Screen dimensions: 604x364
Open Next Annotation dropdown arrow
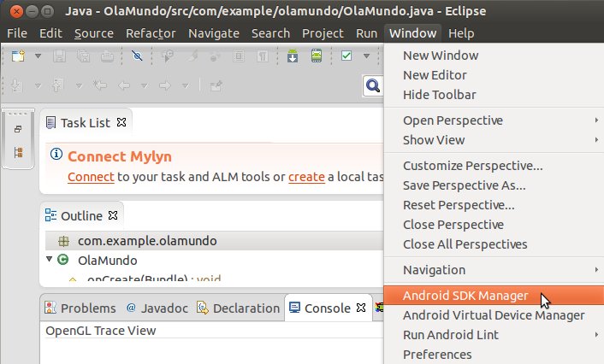pyautogui.click(x=38, y=85)
